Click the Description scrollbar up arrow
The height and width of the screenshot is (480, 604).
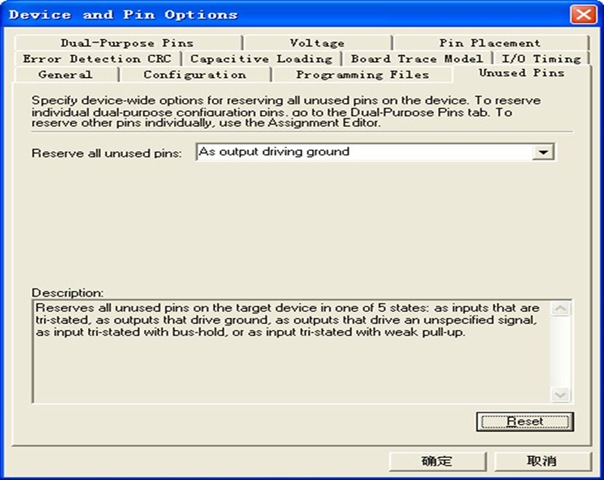coord(561,309)
